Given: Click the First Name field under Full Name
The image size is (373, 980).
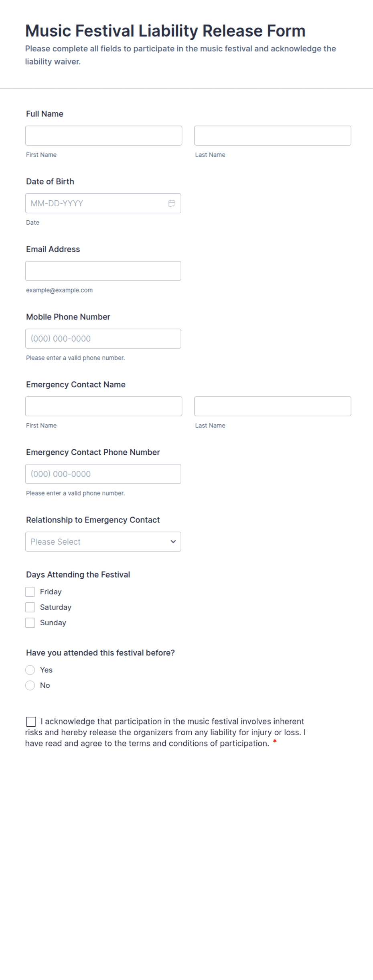Looking at the screenshot, I should [103, 135].
